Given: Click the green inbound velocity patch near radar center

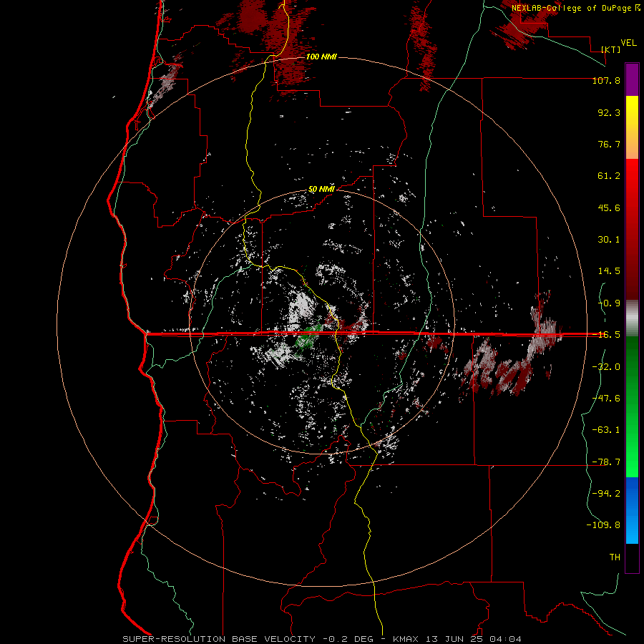Looking at the screenshot, I should pyautogui.click(x=307, y=337).
